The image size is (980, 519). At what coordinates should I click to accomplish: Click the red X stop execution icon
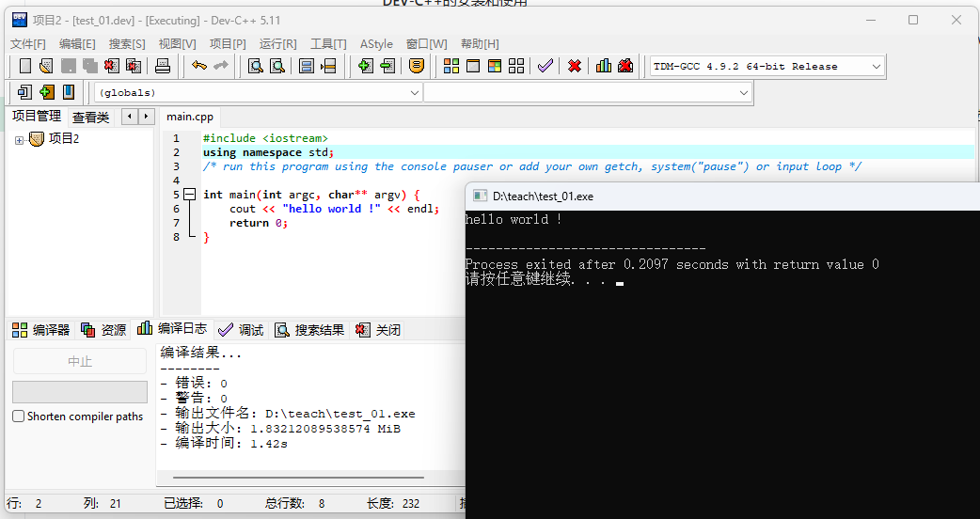click(575, 66)
